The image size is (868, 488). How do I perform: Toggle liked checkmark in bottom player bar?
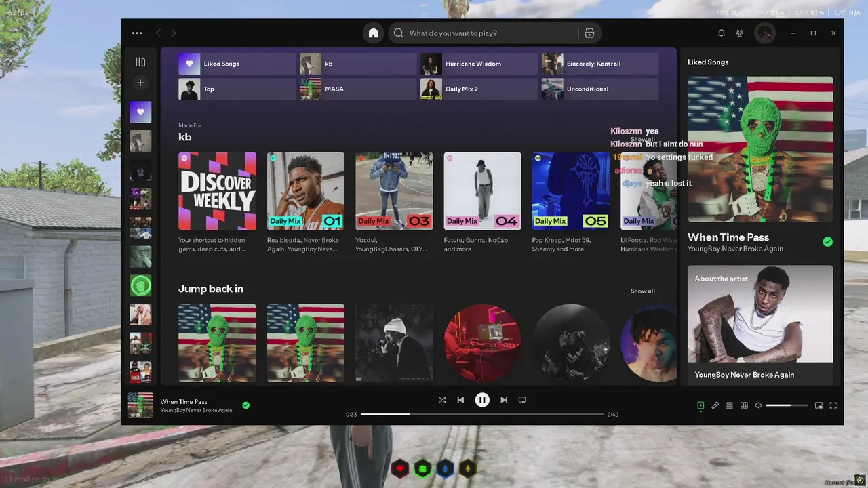coord(246,405)
